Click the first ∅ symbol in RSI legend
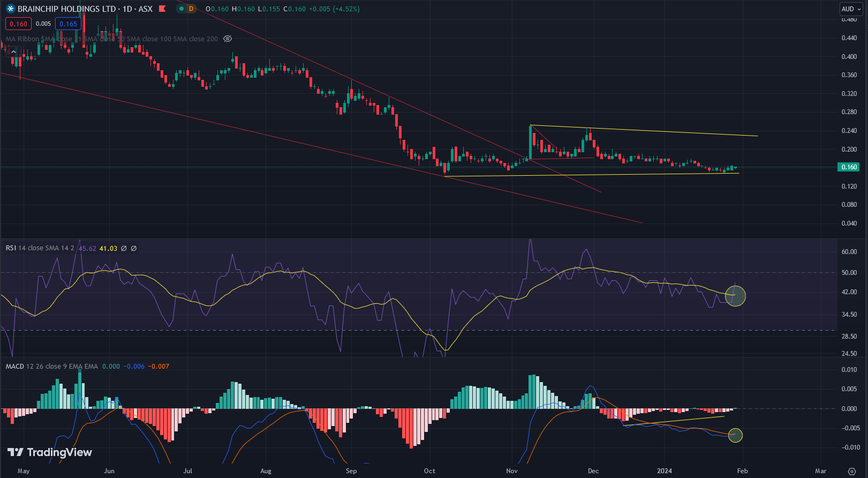 [124, 248]
